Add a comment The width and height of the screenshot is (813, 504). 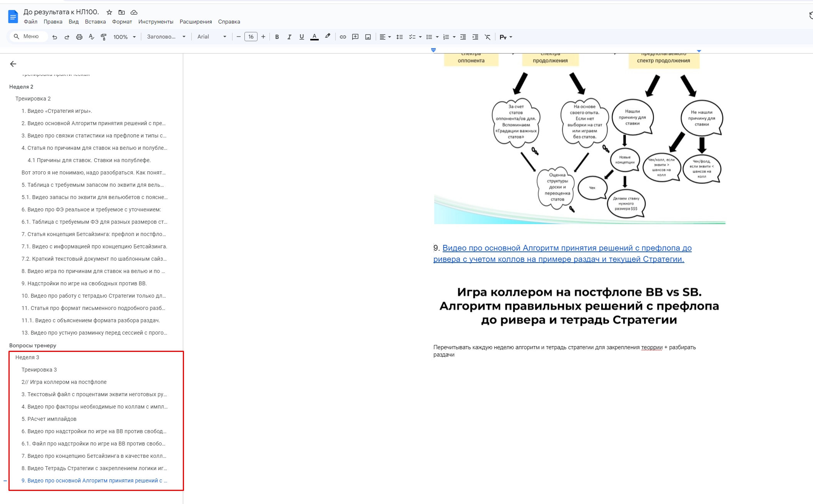coord(355,37)
